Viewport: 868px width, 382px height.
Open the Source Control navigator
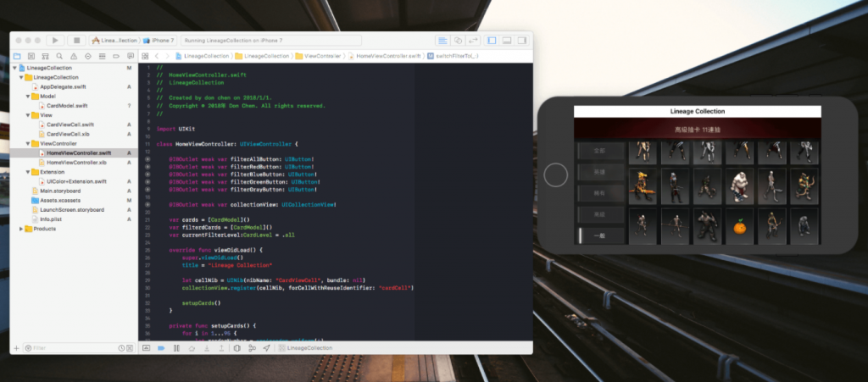click(x=31, y=57)
